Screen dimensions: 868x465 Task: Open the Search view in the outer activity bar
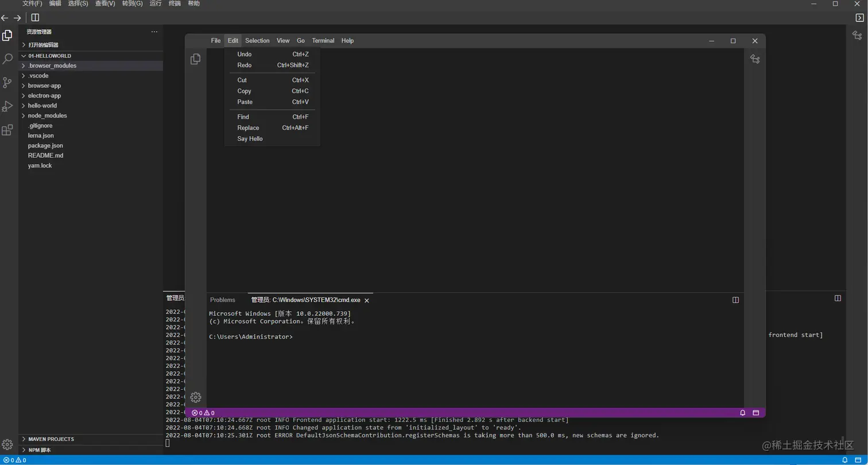point(7,59)
